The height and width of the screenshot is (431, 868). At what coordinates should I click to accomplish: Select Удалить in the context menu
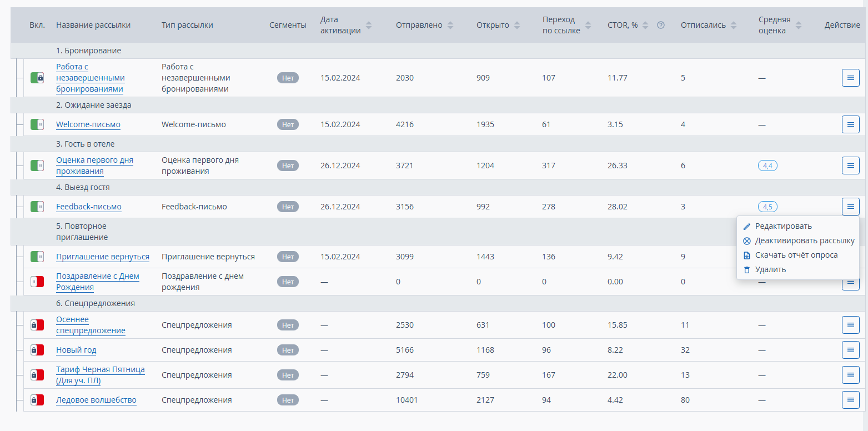770,269
